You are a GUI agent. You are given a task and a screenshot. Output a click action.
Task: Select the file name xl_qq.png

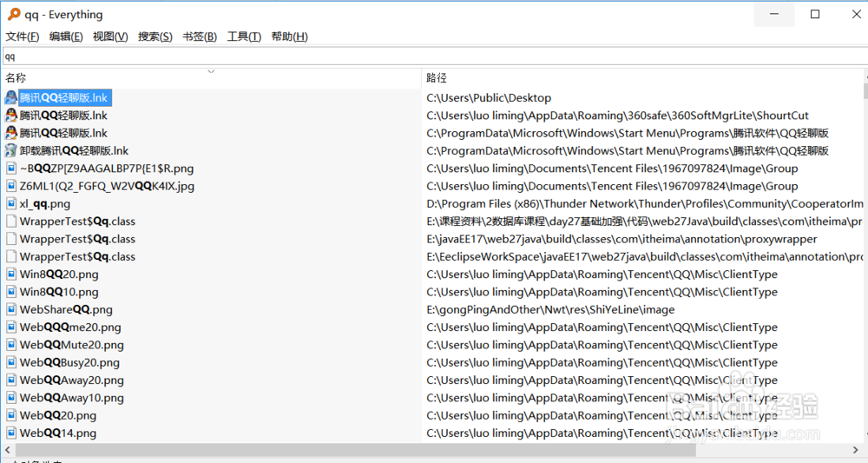coord(45,204)
